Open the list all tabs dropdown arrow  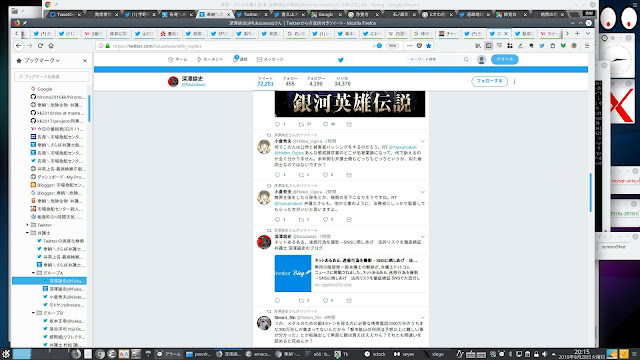(x=588, y=33)
